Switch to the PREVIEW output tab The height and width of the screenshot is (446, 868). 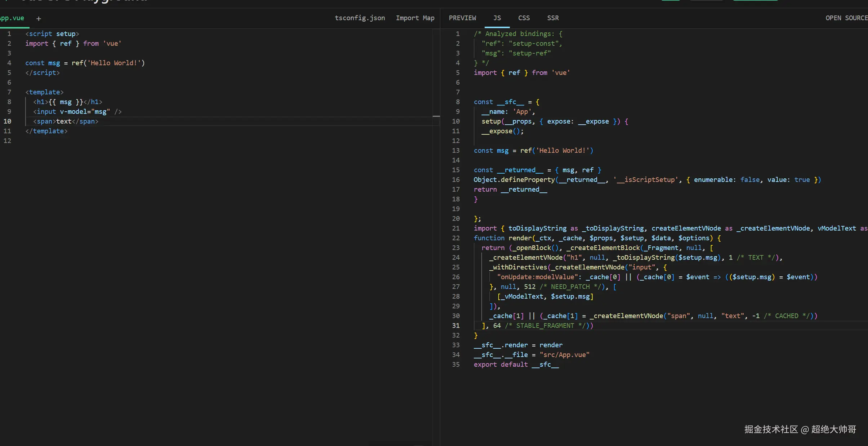click(462, 18)
